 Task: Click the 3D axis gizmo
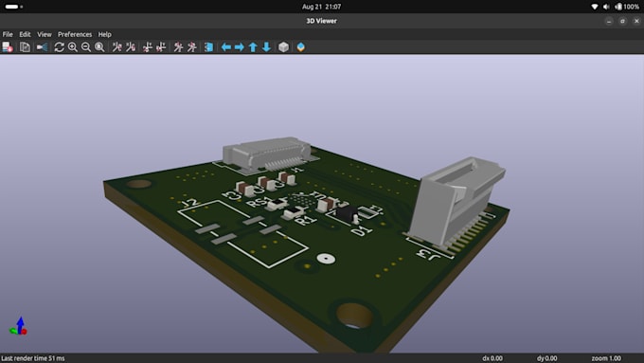[19, 326]
